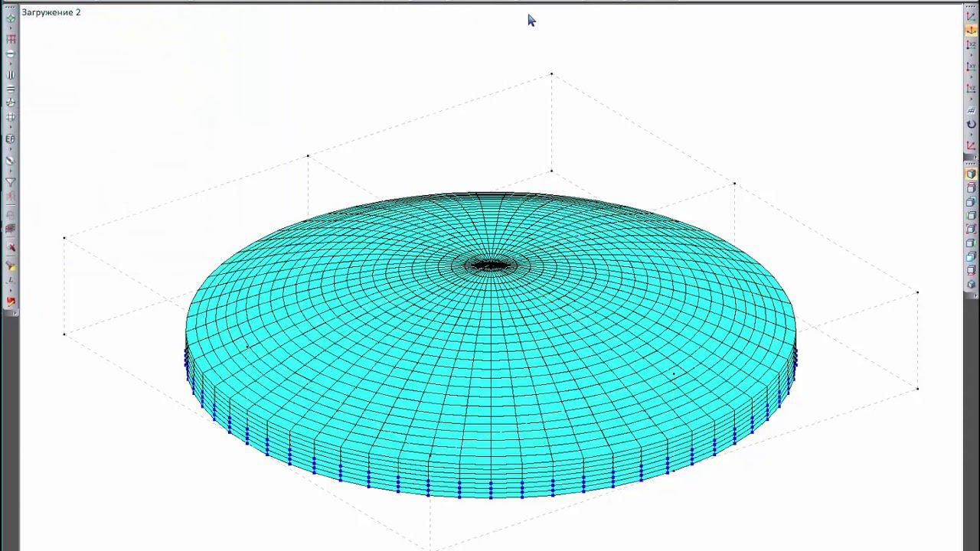Click the yellow brush tool icon
The image size is (980, 551).
[x=11, y=266]
